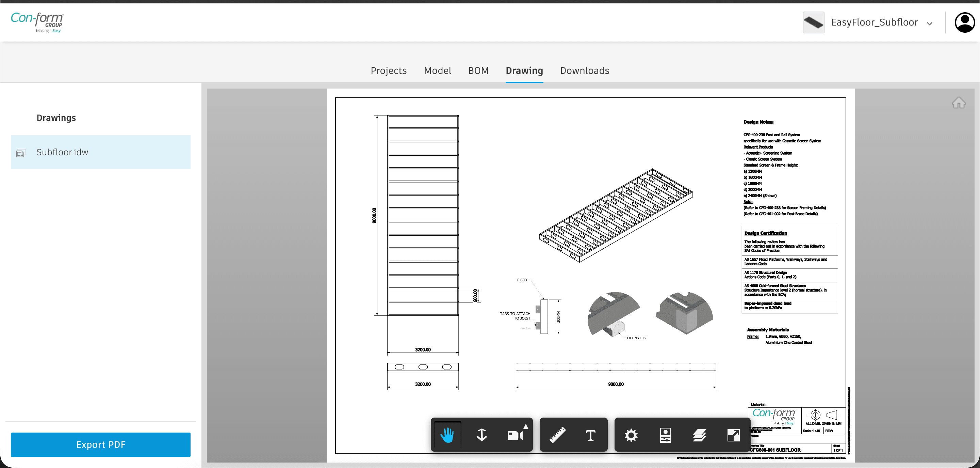The width and height of the screenshot is (980, 468).
Task: Expand the camera tool submenu arrow
Action: tap(526, 426)
